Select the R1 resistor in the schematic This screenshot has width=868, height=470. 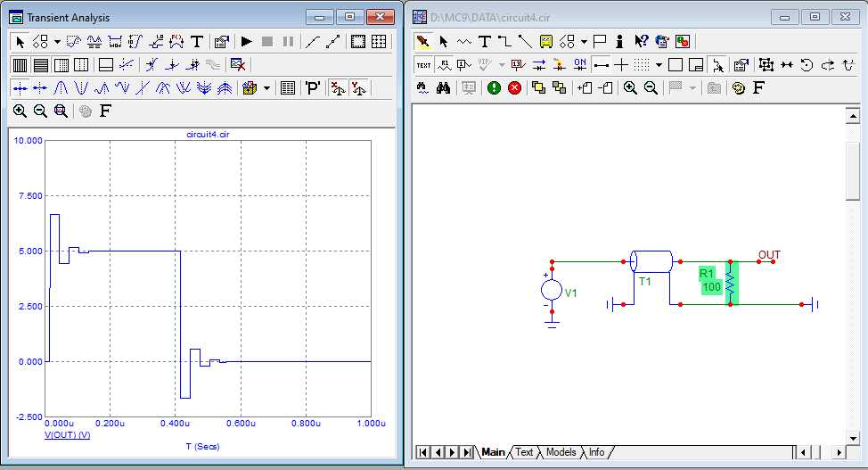730,284
